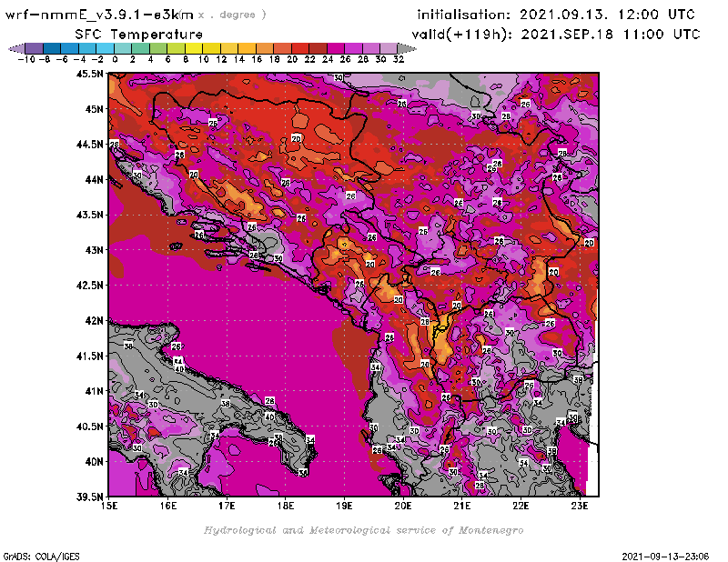Viewport: 728px width, 562px height.
Task: Click the model title wrf-nmmE_v3.9.1-e3km
Action: [99, 15]
